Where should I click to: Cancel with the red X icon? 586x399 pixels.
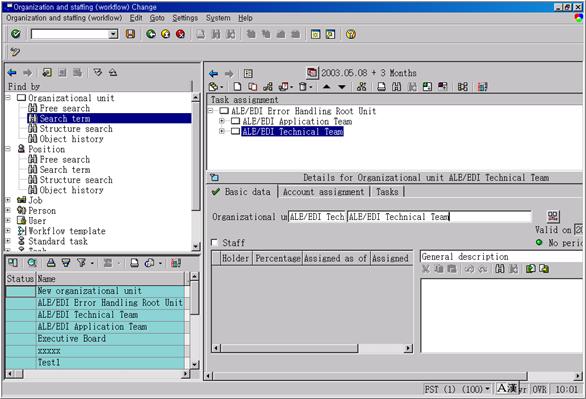[x=181, y=34]
